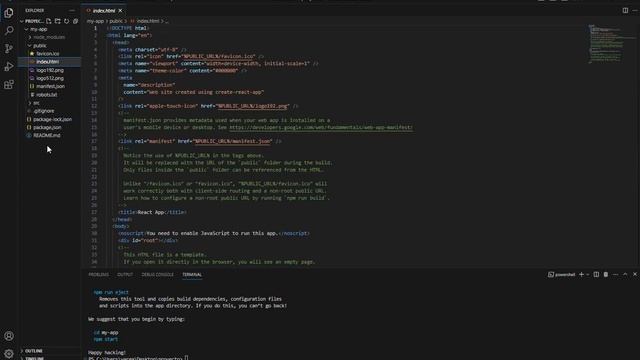Open robots.txt file
Viewport: 640px width, 360px height.
pyautogui.click(x=47, y=95)
